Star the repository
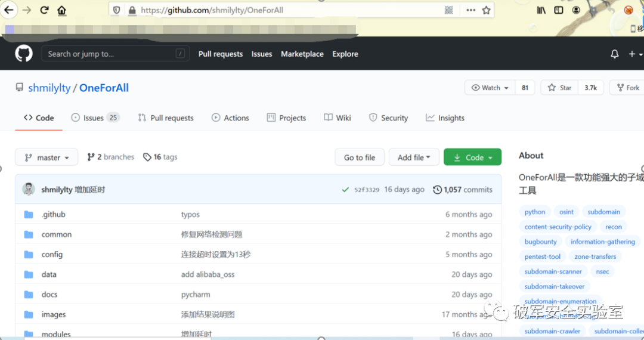This screenshot has width=644, height=340. (559, 88)
